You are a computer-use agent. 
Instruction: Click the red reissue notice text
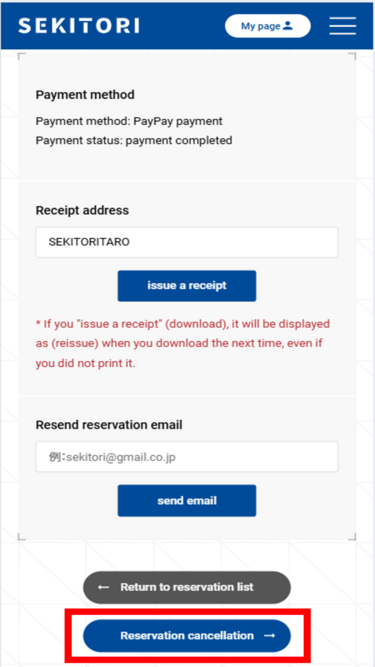(x=183, y=344)
